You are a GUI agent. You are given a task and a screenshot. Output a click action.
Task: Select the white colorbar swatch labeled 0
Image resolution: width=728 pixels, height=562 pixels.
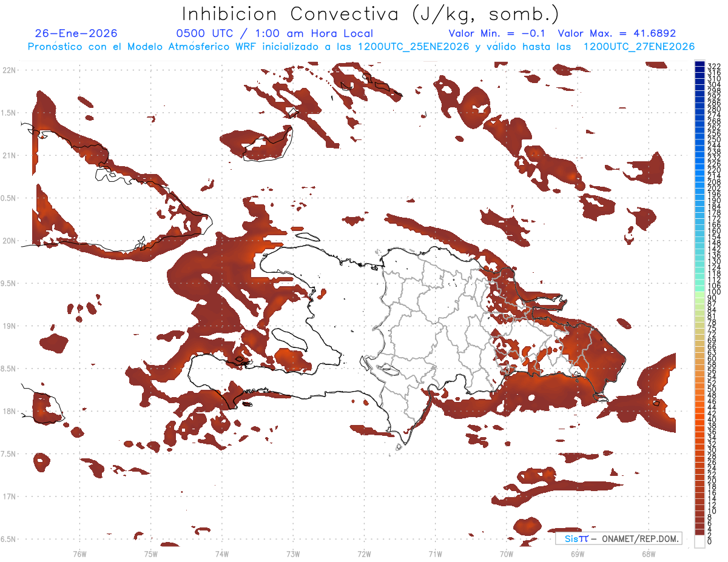tap(700, 541)
